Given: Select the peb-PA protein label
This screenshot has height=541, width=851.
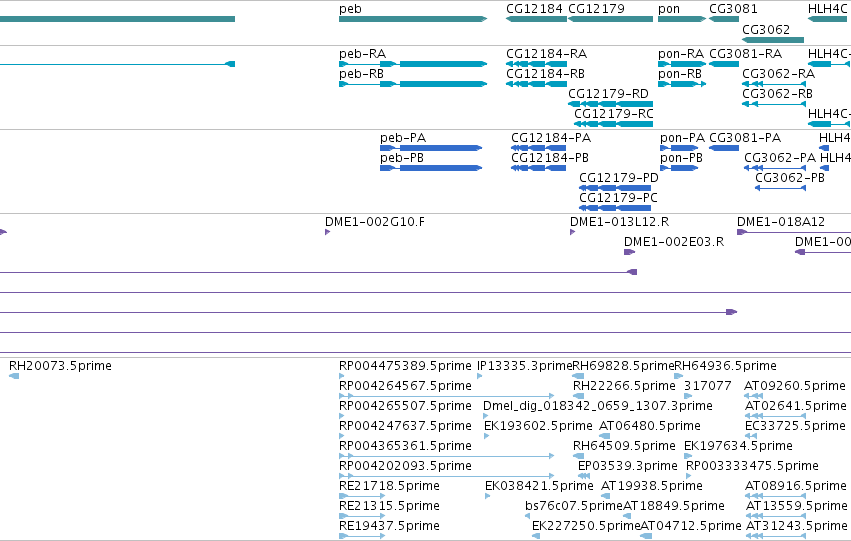Looking at the screenshot, I should coord(403,138).
